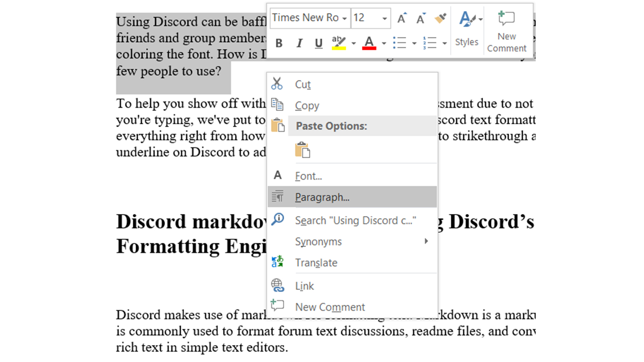Image resolution: width=644 pixels, height=362 pixels.
Task: Apply bullets to the selection
Action: [x=400, y=43]
